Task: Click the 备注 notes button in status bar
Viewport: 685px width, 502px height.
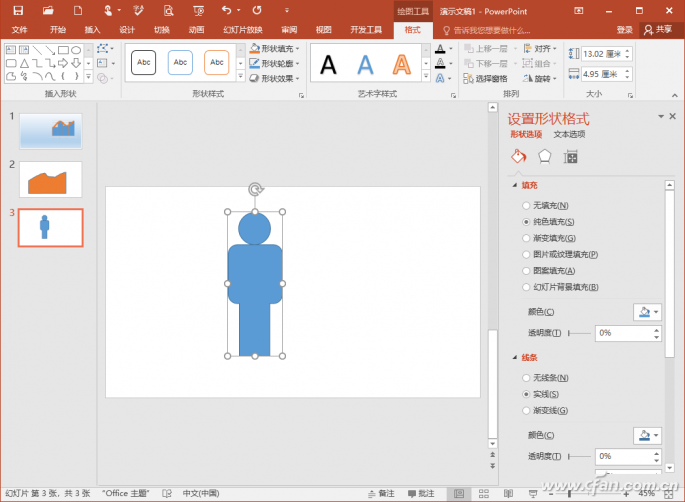Action: coord(381,493)
